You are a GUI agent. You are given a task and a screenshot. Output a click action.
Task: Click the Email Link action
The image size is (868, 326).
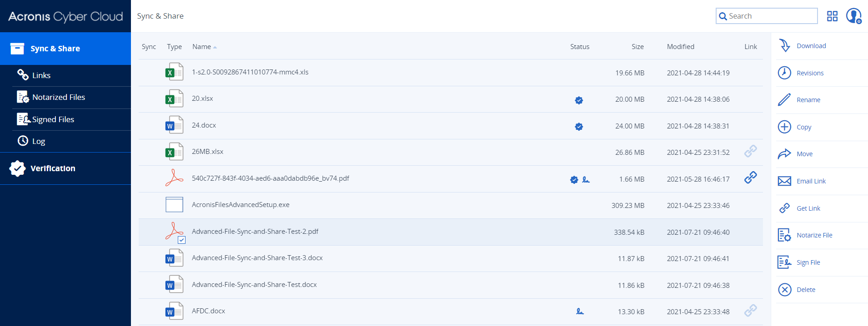click(811, 181)
